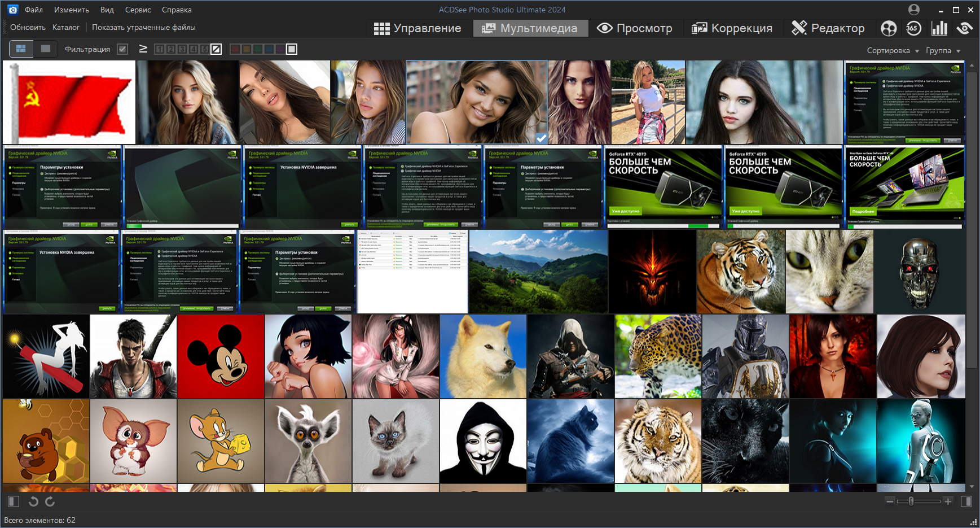Open the People mode icon
Screen dimensions: 980x528
[889, 28]
